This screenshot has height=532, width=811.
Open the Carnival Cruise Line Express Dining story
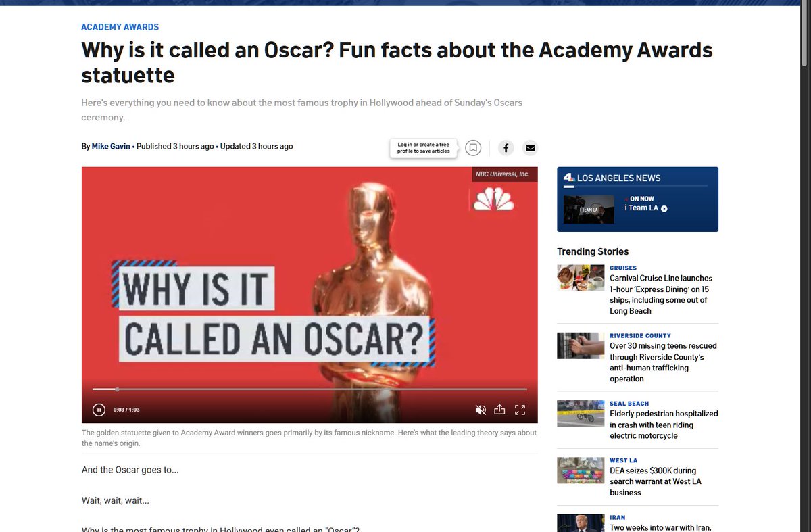click(661, 295)
